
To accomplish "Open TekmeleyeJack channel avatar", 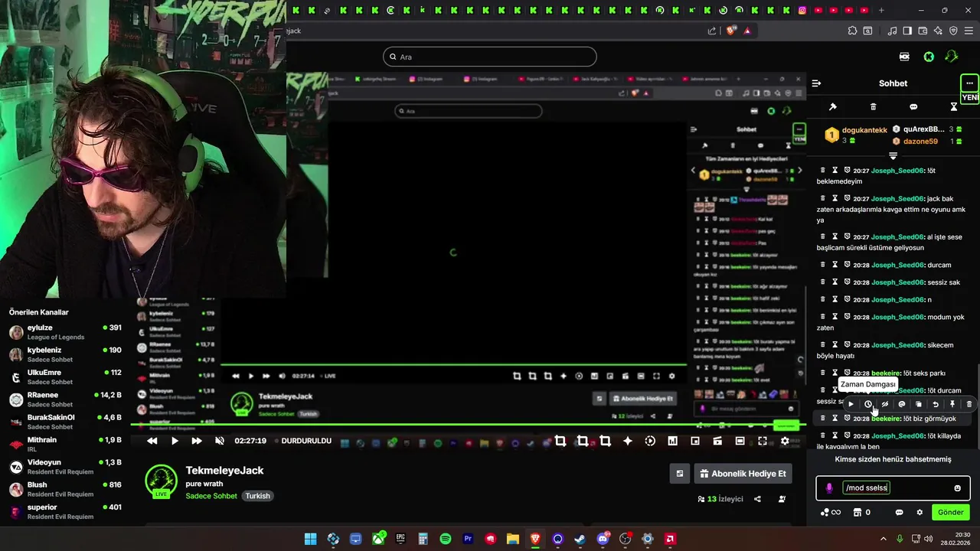I will (162, 481).
